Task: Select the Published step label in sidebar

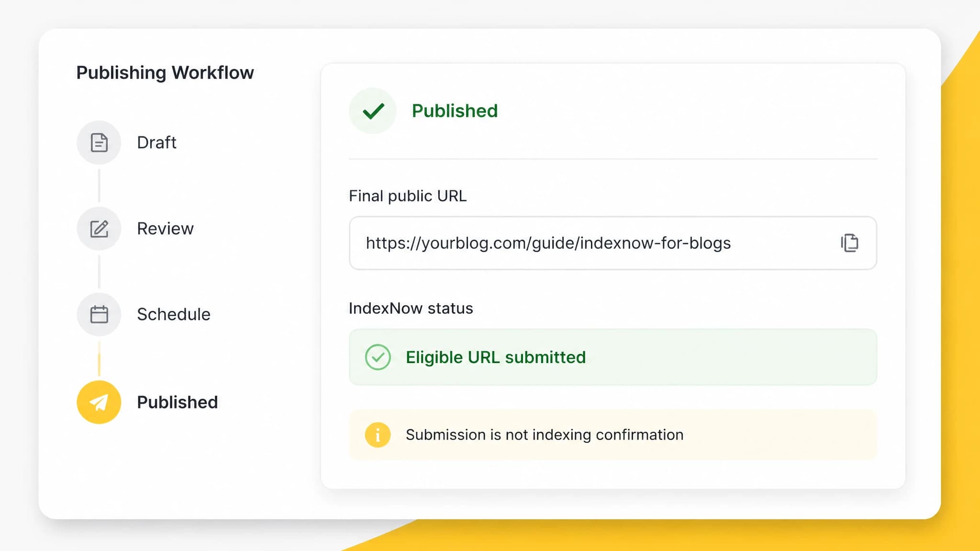Action: coord(178,402)
